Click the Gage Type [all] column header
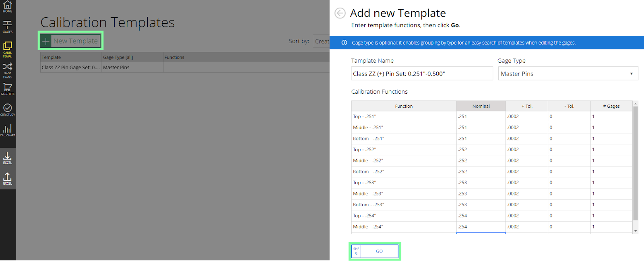Viewport: 644px width, 261px height. point(132,57)
